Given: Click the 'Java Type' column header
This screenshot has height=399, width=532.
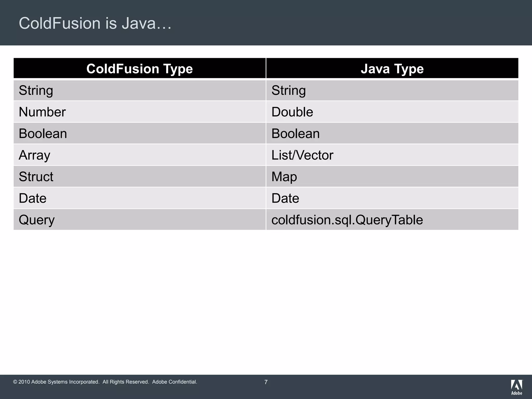Looking at the screenshot, I should pyautogui.click(x=392, y=68).
